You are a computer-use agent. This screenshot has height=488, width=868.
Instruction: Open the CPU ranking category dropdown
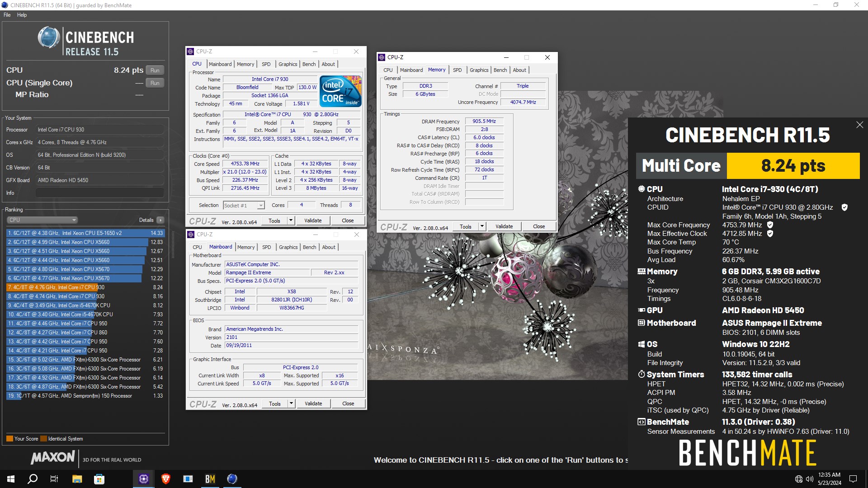(x=42, y=220)
